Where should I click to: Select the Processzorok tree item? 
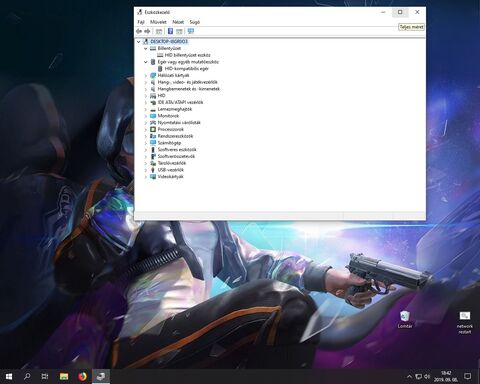171,129
